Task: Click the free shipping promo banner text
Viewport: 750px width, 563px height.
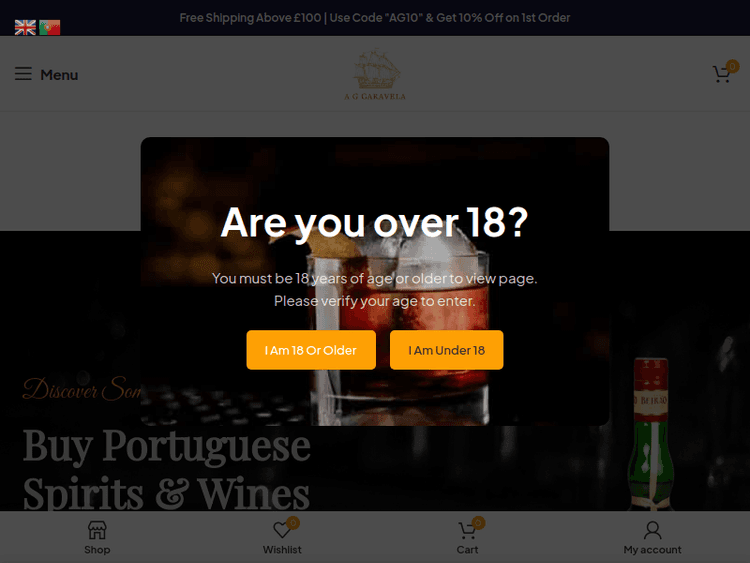Action: 375,18
